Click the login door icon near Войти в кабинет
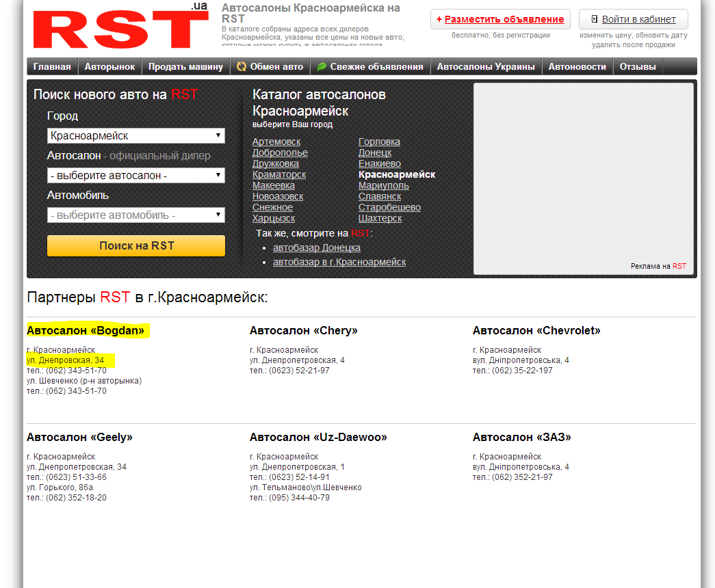 594,19
